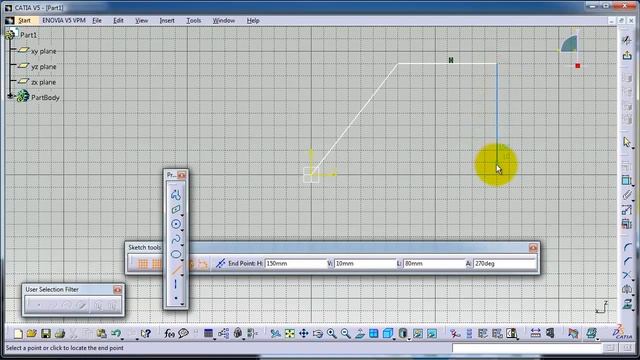640x360 pixels.
Task: Select the Pan view tool
Action: [304, 333]
